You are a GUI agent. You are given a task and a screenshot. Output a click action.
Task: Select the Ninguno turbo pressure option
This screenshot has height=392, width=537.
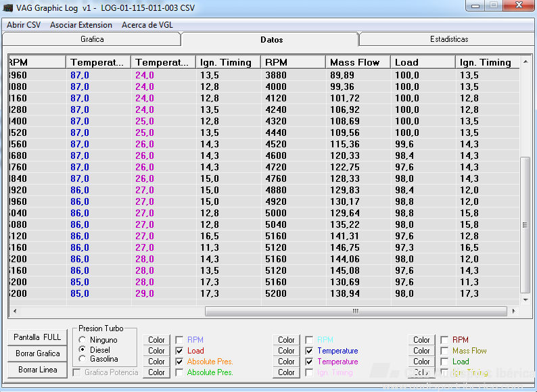[83, 340]
